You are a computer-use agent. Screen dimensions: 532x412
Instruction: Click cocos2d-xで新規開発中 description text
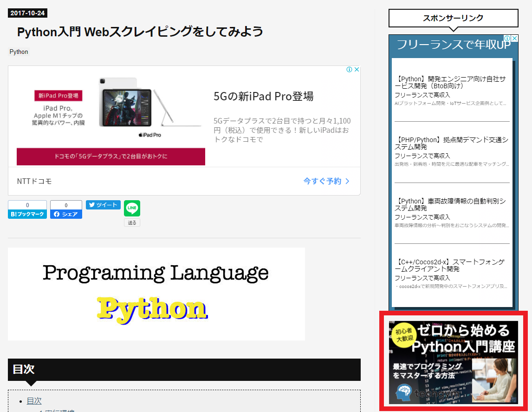451,287
